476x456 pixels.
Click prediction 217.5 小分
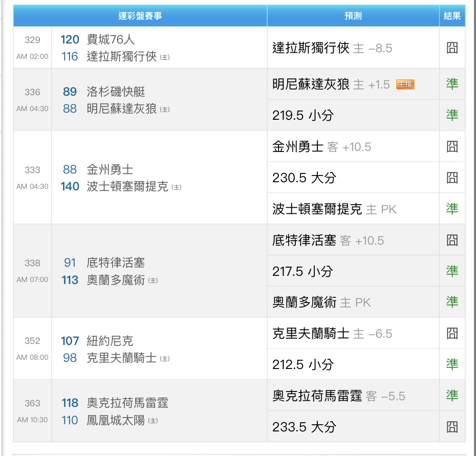tap(302, 271)
